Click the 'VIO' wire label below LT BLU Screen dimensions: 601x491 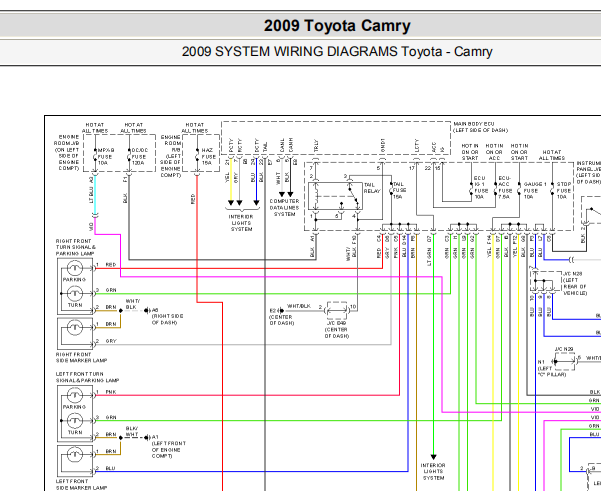91,227
